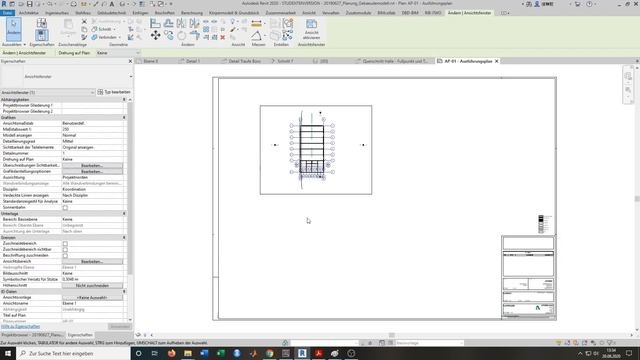Open the Einfügen ribbon tab

(140, 13)
